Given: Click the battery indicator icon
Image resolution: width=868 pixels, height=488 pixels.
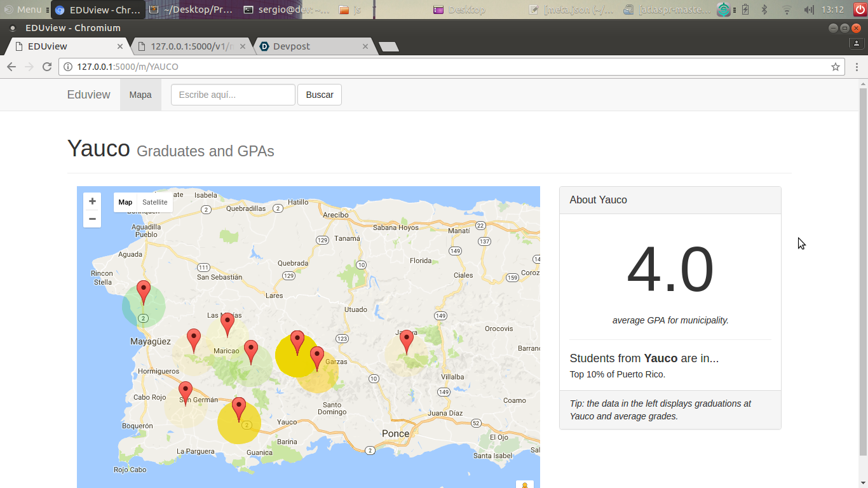Looking at the screenshot, I should coord(745,10).
